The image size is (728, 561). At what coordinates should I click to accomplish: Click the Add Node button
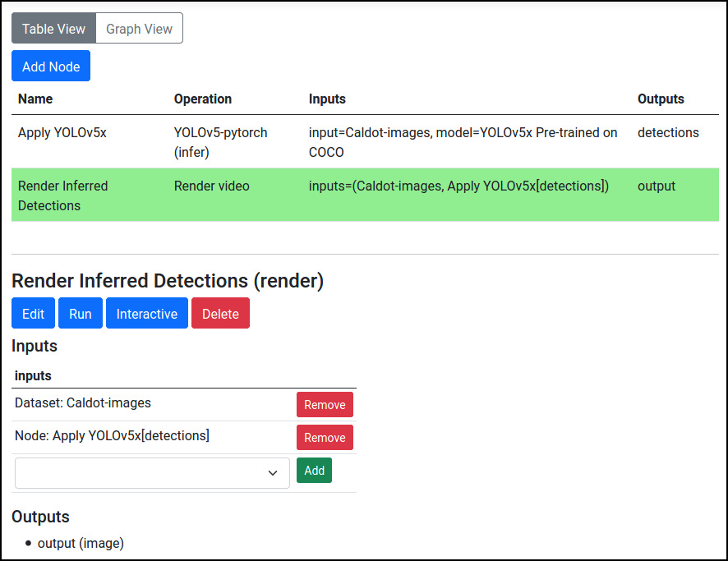(x=51, y=67)
